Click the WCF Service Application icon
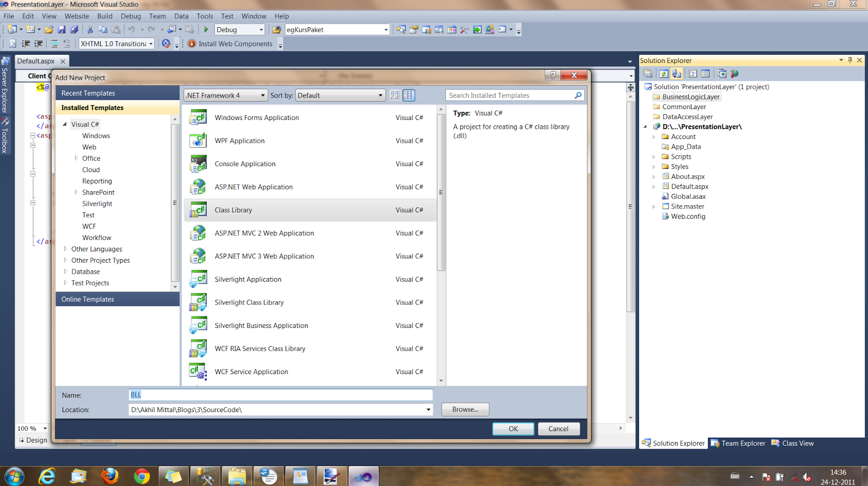Viewport: 868px width, 486px height. tap(198, 372)
